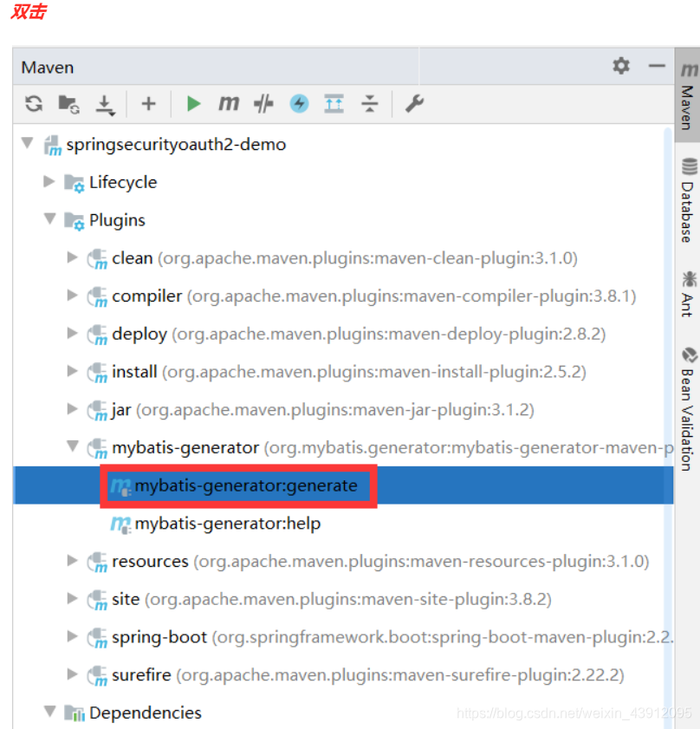The height and width of the screenshot is (729, 700).
Task: Generate sources and update folders icon
Action: [x=68, y=104]
